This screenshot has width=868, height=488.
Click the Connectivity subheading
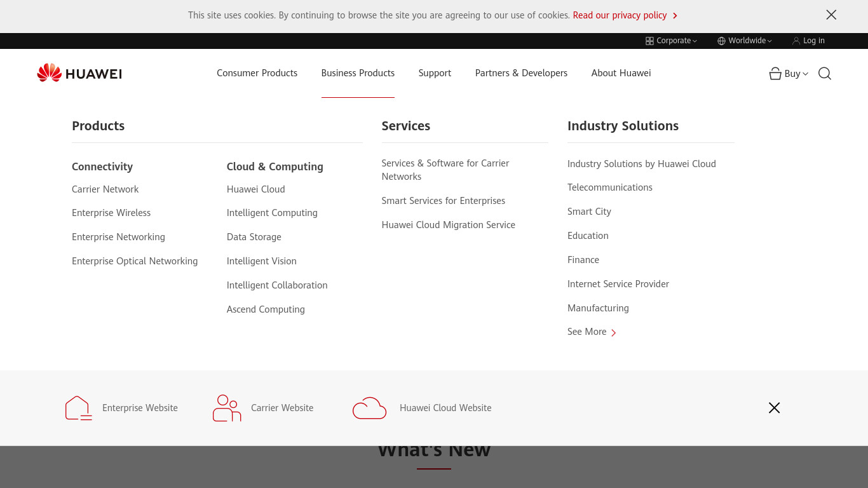coord(102,166)
